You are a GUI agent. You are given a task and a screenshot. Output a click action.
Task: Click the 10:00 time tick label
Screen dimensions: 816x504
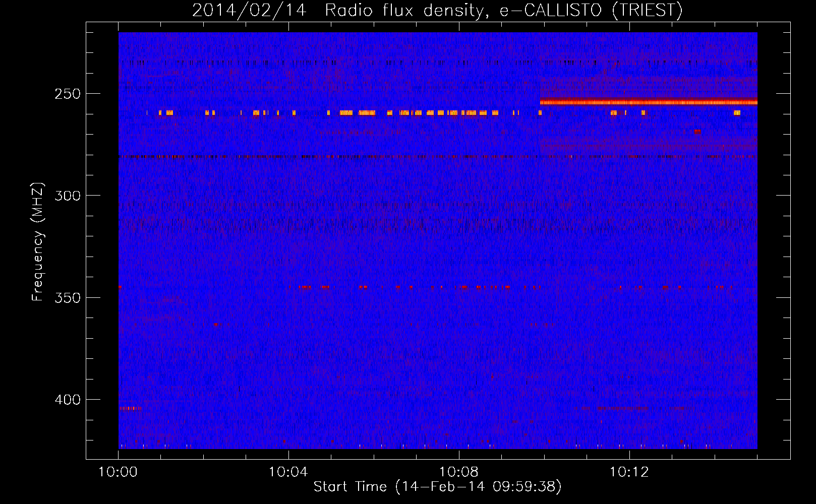point(118,472)
